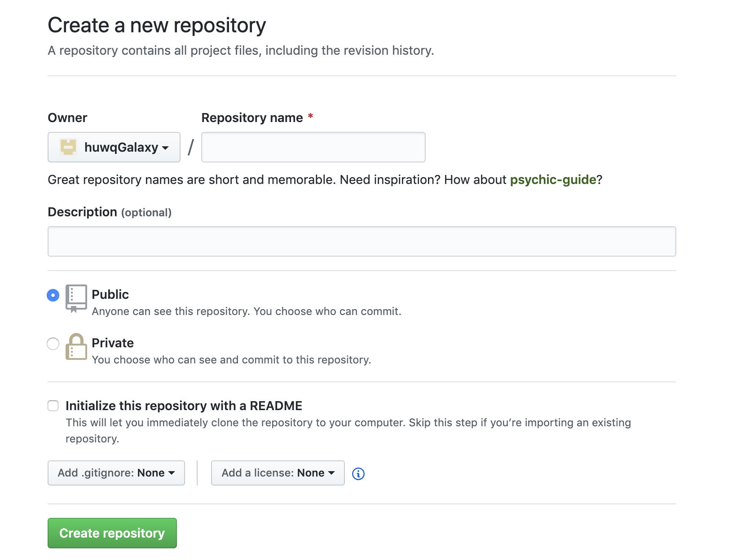
Task: Click the Private option label text
Action: point(113,343)
